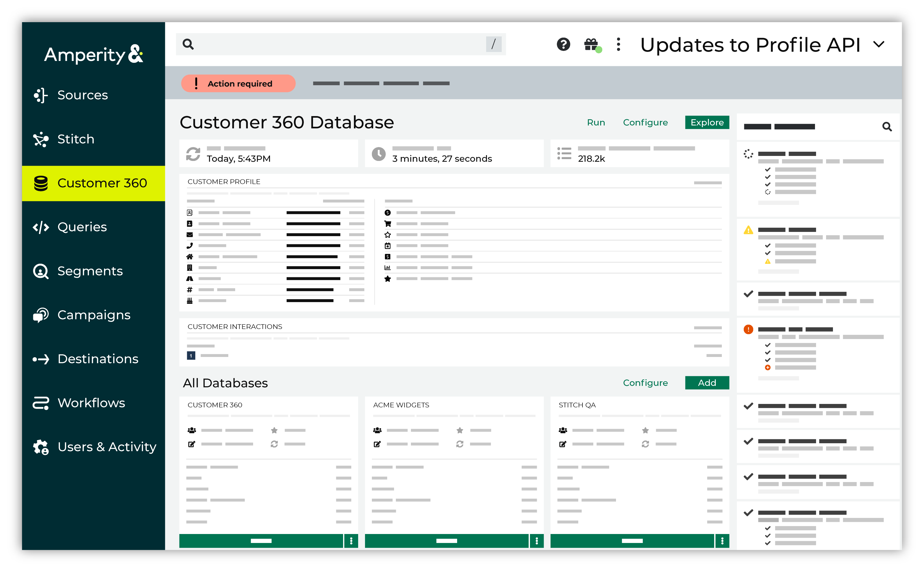The height and width of the screenshot is (572, 924).
Task: Run the Customer 360 Database
Action: (596, 122)
